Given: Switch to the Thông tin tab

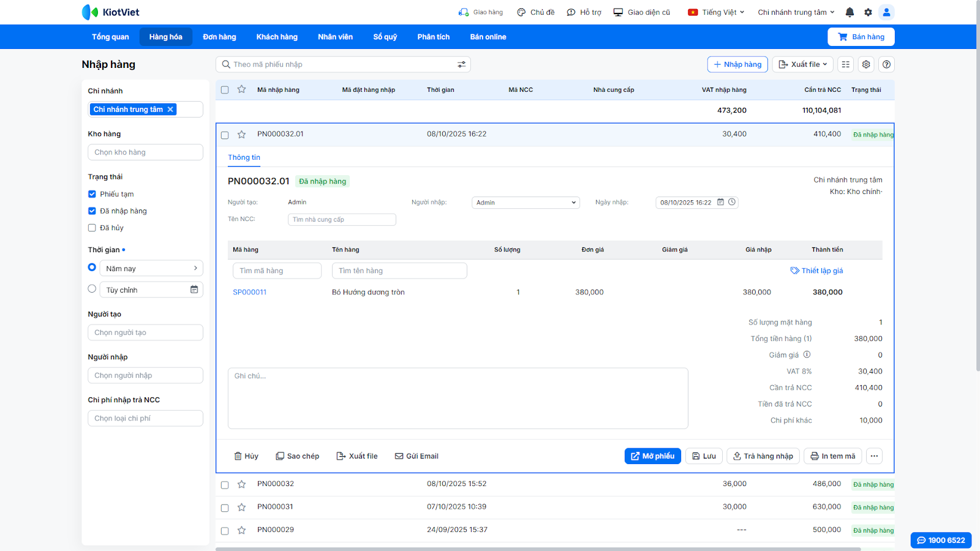Looking at the screenshot, I should [x=244, y=157].
